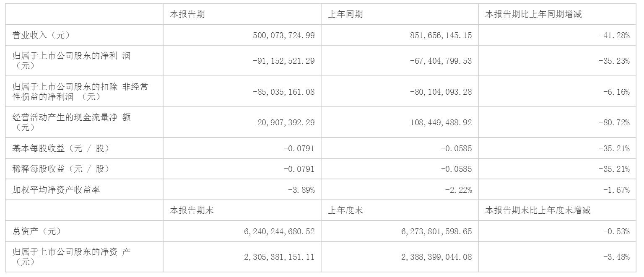
Task: Click the 本报告期末 header cell
Action: pos(192,210)
